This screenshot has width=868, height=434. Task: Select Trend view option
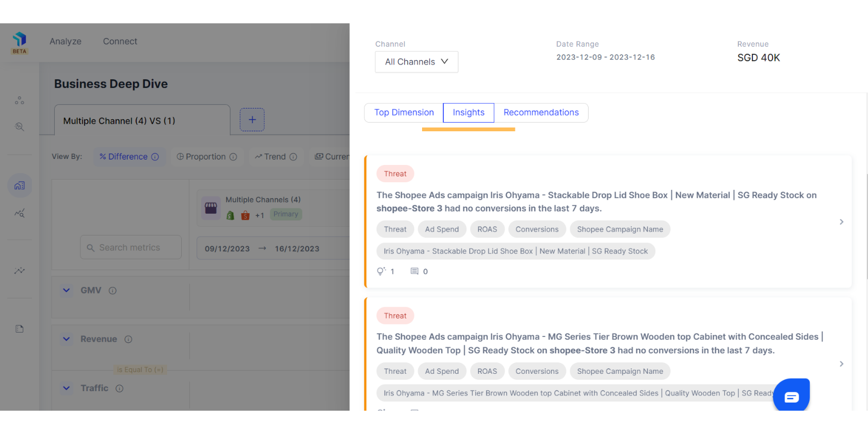coord(276,156)
